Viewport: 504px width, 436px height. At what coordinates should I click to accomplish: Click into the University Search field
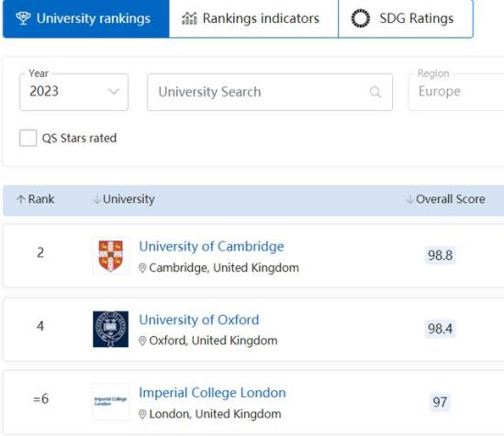(x=270, y=92)
